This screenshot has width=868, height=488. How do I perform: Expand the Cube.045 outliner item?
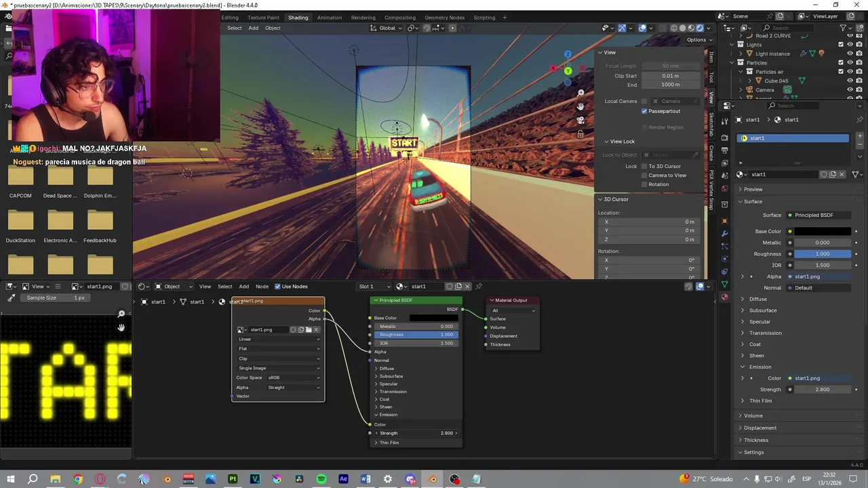pos(749,81)
